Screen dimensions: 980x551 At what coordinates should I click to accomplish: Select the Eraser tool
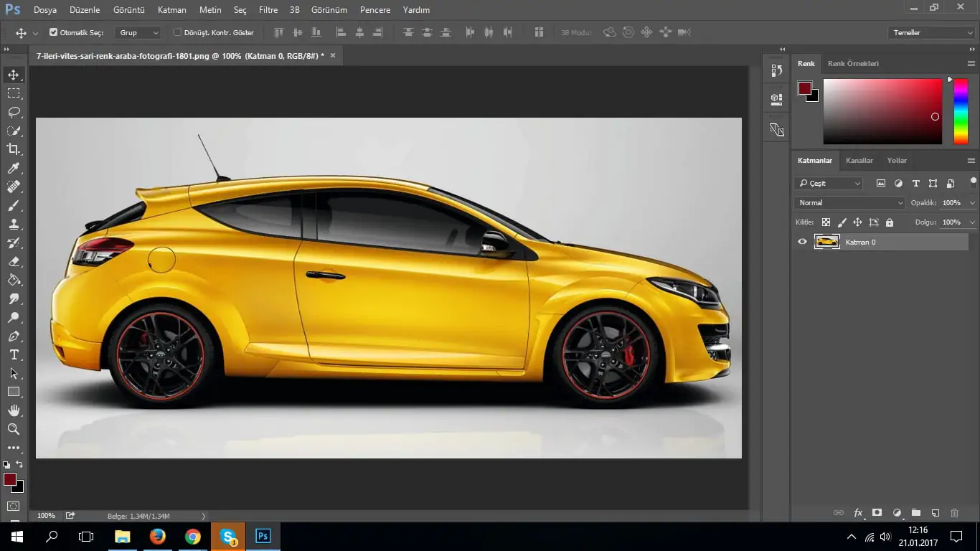click(14, 261)
